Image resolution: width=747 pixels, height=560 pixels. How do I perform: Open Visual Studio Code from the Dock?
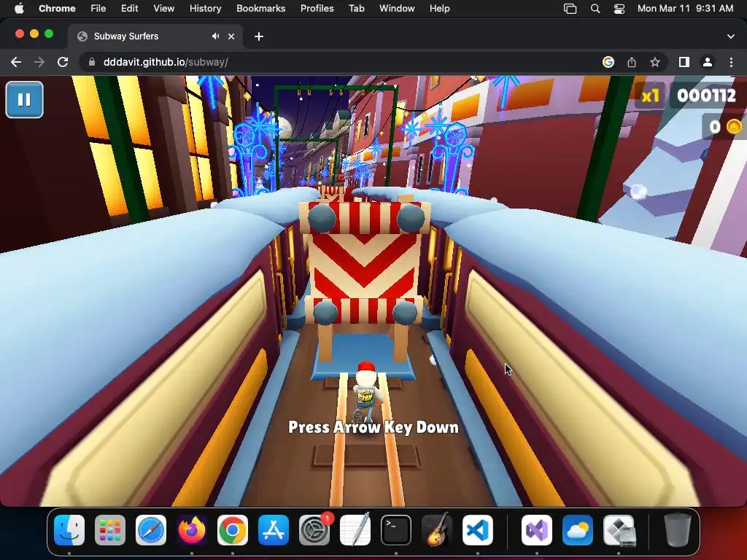point(477,530)
